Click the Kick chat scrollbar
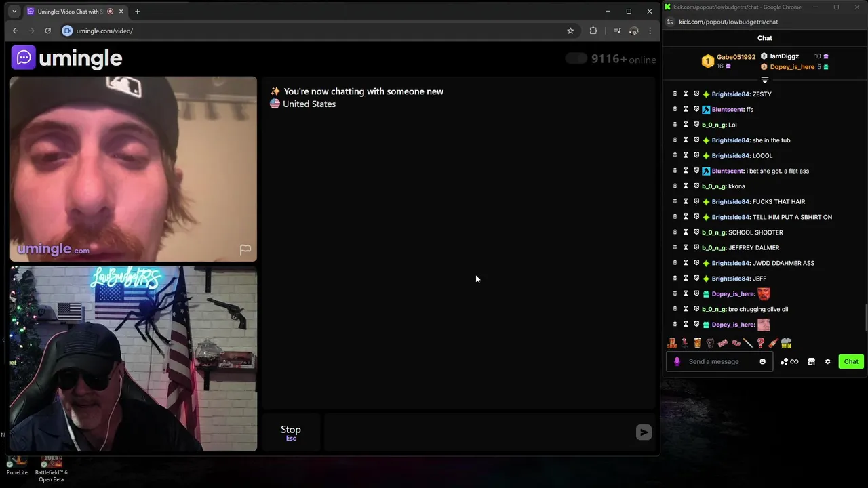Image resolution: width=868 pixels, height=488 pixels. pos(865,316)
